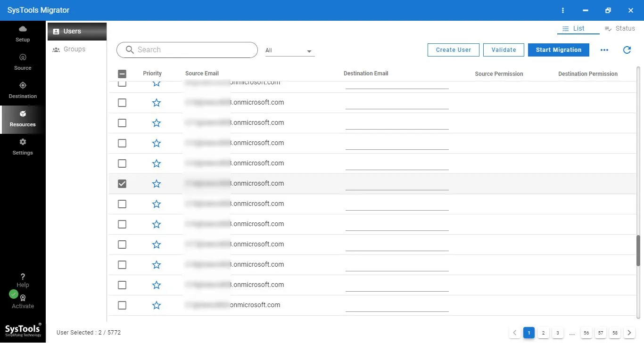The height and width of the screenshot is (343, 644).
Task: Uncheck the selected user row checkbox
Action: point(122,184)
